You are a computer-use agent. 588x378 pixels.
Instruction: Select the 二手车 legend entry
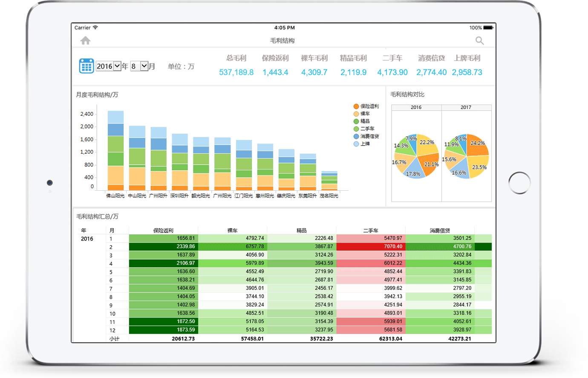click(x=364, y=129)
